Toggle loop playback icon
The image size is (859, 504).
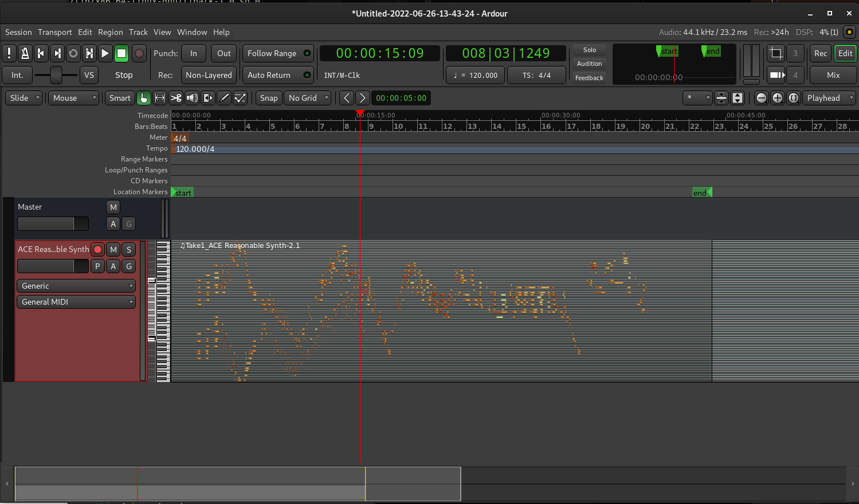click(73, 53)
